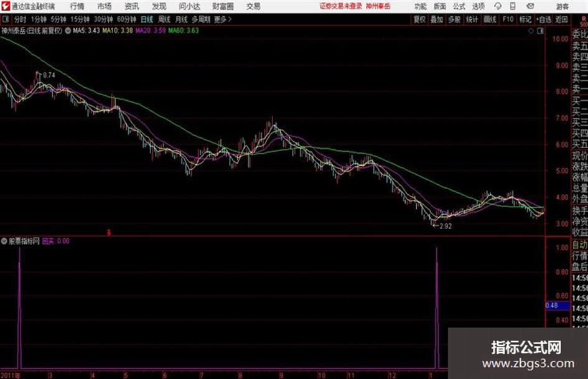Switch to 15分钟 period
Screen dimensions: 588x379
point(80,19)
